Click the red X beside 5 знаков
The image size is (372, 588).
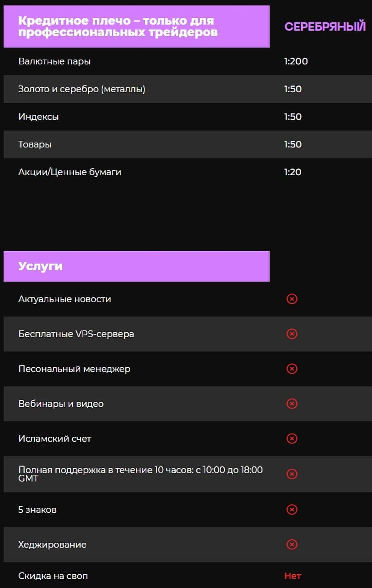click(x=292, y=509)
